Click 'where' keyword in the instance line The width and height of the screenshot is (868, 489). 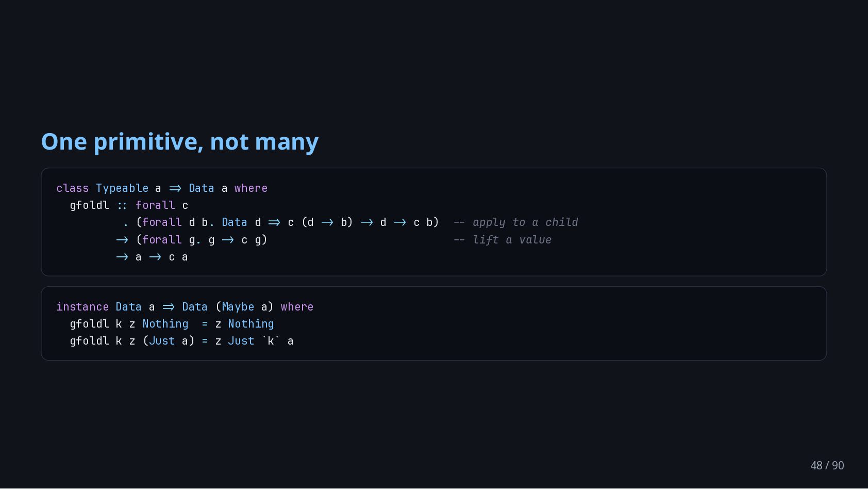[297, 307]
